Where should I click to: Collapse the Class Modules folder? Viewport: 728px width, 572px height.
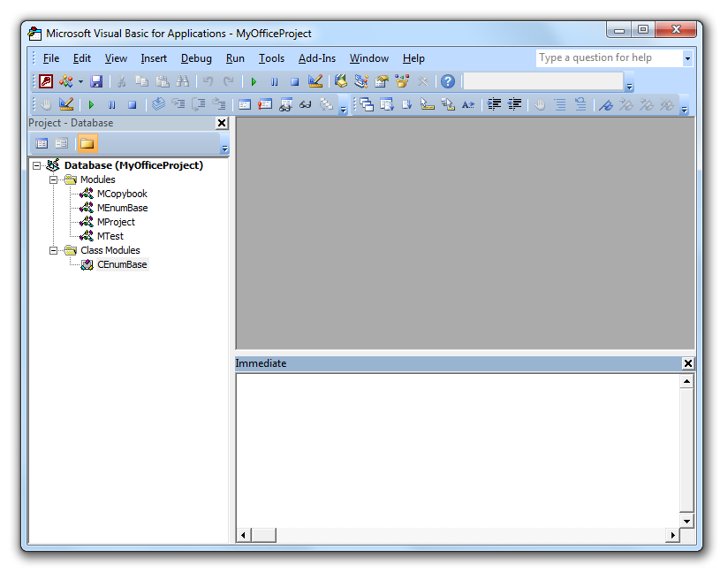[x=53, y=250]
